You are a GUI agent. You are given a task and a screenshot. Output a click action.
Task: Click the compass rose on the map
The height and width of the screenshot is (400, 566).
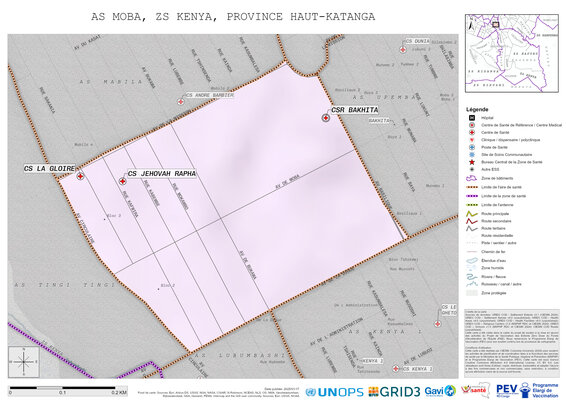click(x=24, y=362)
